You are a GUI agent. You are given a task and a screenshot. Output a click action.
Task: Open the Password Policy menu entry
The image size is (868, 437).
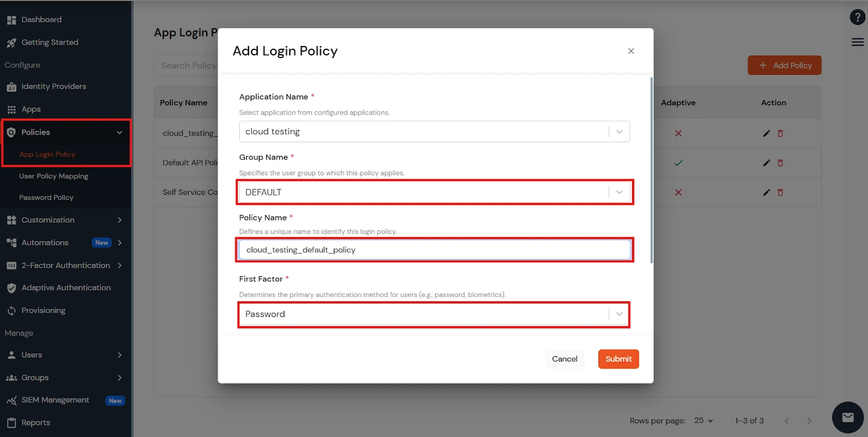[47, 197]
